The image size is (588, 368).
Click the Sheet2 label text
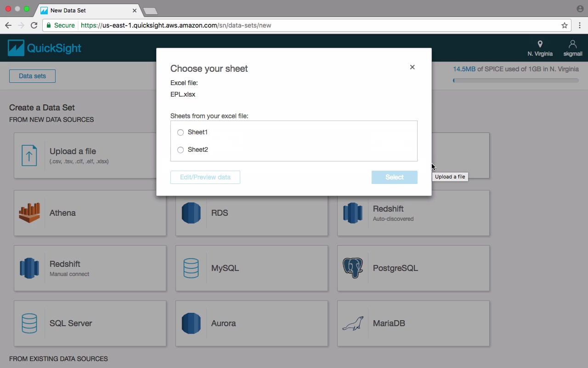coord(198,149)
